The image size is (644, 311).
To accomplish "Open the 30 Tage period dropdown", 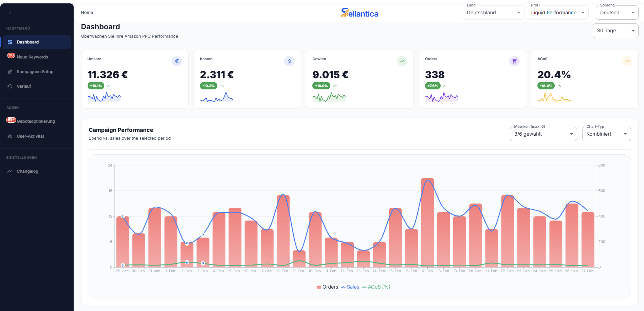I will [615, 31].
